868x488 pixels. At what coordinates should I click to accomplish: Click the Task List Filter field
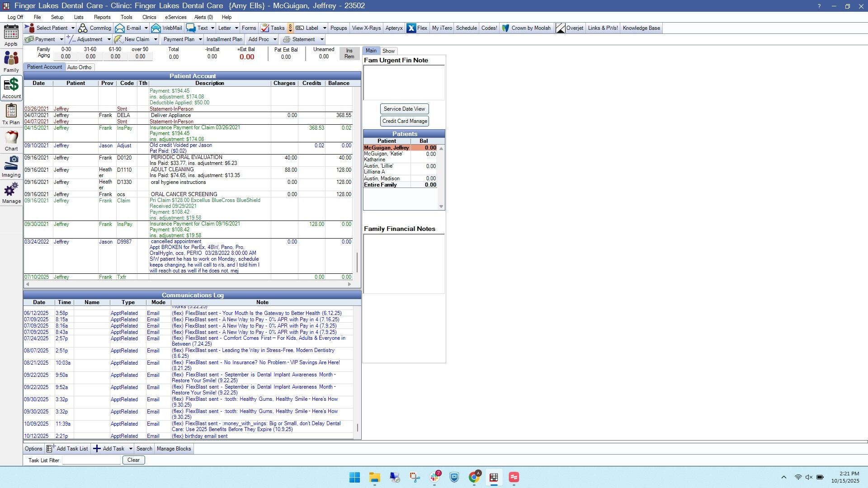click(x=91, y=460)
